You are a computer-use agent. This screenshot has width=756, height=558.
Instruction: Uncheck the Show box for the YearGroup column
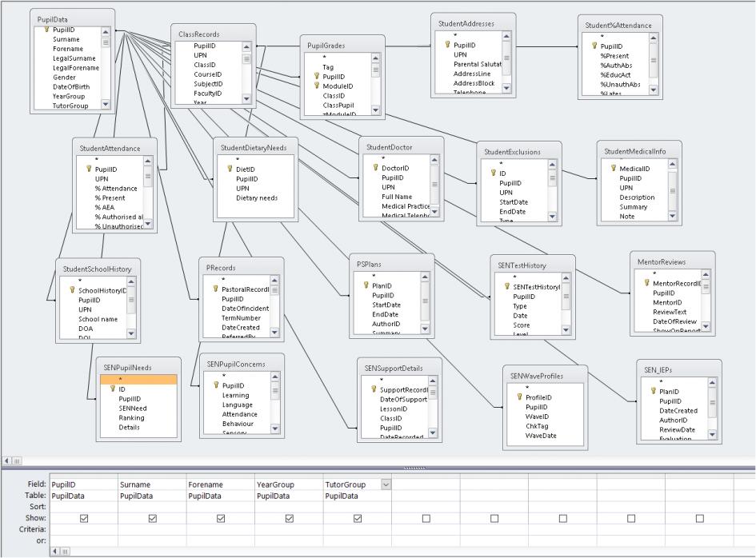pyautogui.click(x=290, y=519)
